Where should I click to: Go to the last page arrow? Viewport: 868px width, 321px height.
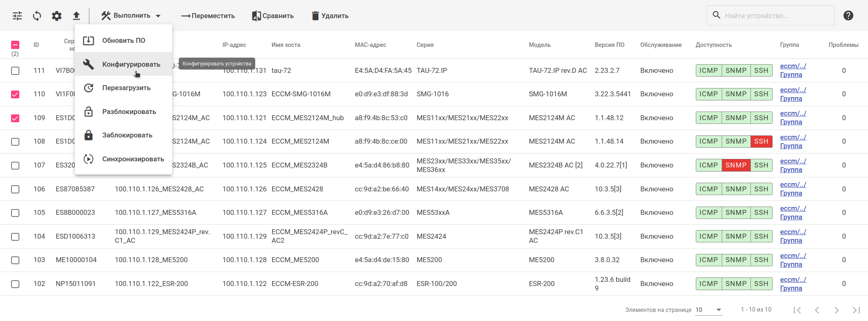pyautogui.click(x=856, y=310)
